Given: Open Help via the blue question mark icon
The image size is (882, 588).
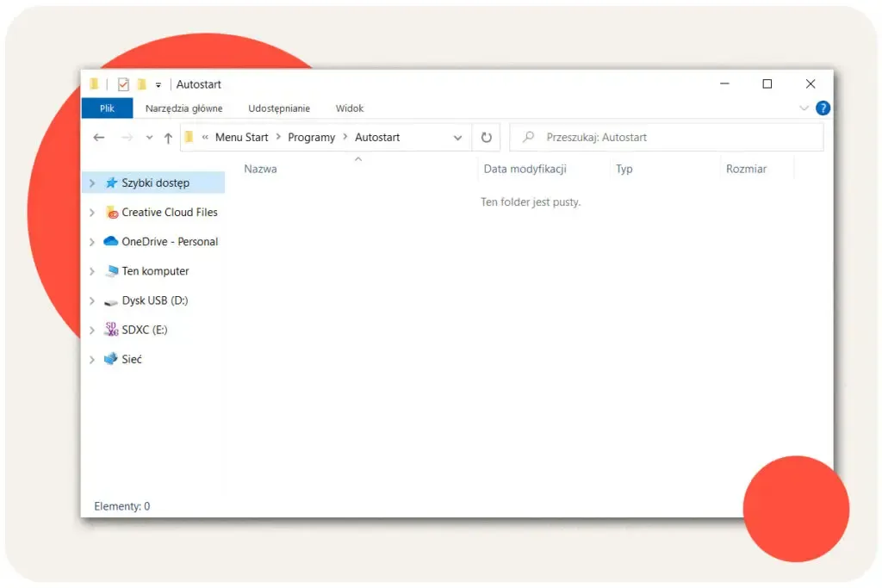Looking at the screenshot, I should pyautogui.click(x=823, y=108).
